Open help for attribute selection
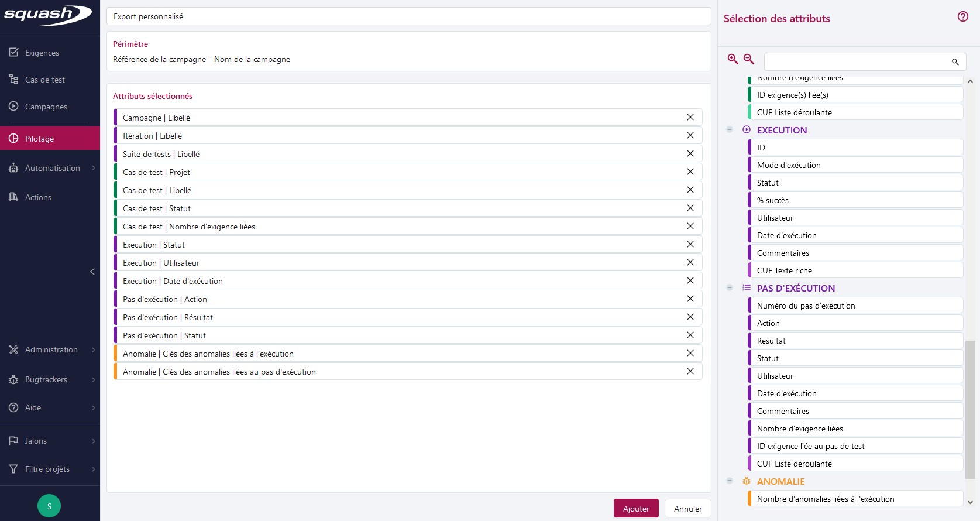 click(962, 17)
